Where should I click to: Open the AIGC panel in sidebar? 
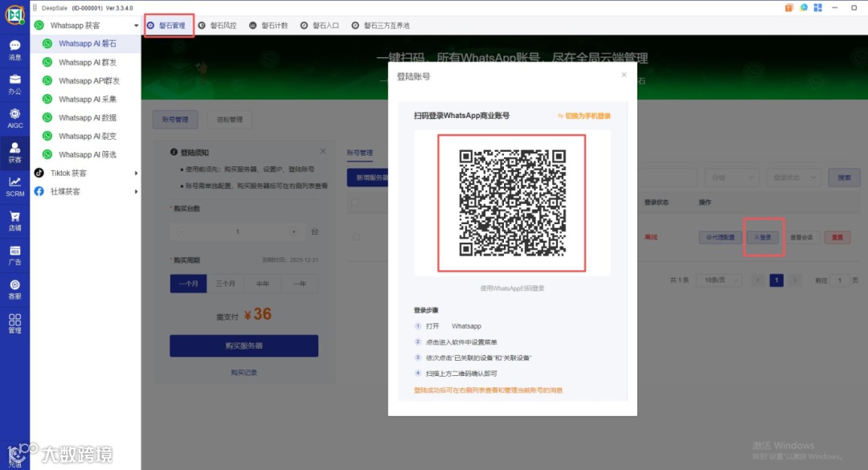point(14,119)
